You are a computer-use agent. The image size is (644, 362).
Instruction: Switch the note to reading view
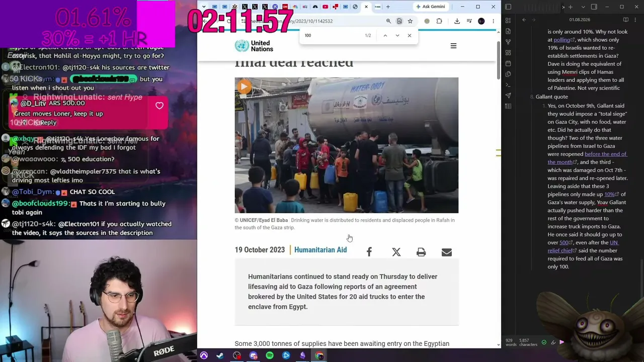click(626, 20)
